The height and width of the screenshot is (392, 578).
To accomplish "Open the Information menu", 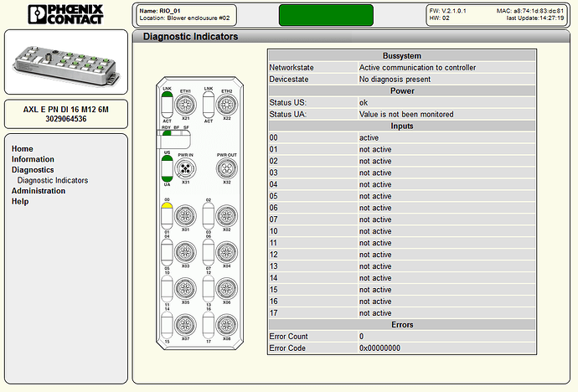I will (33, 159).
